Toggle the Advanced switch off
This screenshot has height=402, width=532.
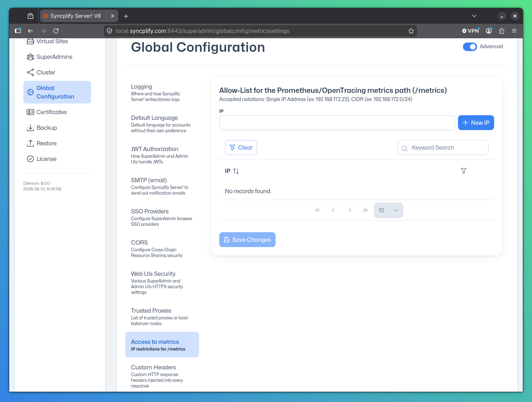[470, 47]
